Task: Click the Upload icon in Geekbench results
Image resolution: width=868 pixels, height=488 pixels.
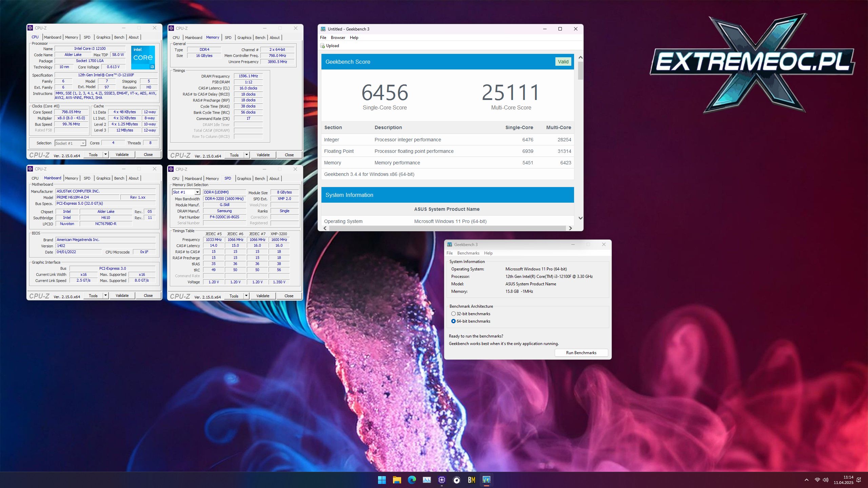Action: point(322,46)
